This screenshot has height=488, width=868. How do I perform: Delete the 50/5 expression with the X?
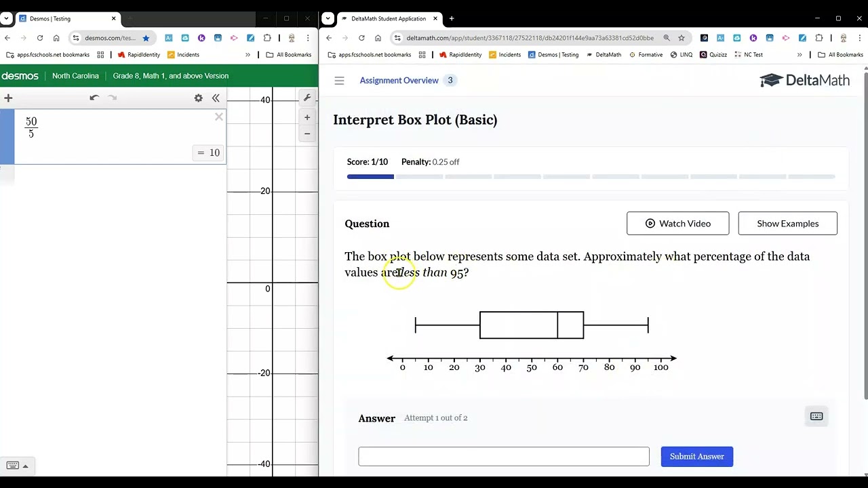tap(218, 117)
